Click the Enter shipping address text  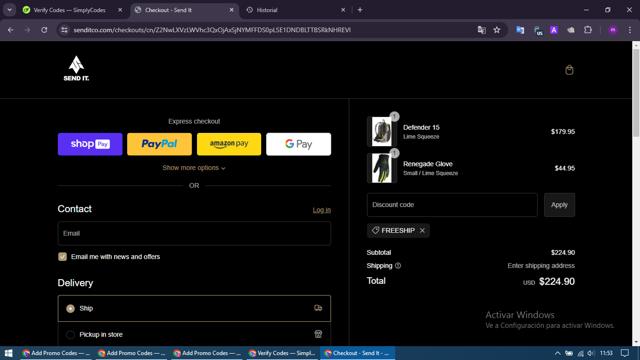pos(541,266)
